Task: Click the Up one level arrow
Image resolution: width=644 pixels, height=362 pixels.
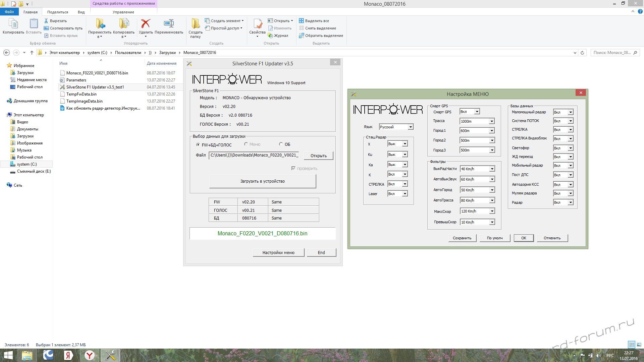Action: click(x=32, y=53)
